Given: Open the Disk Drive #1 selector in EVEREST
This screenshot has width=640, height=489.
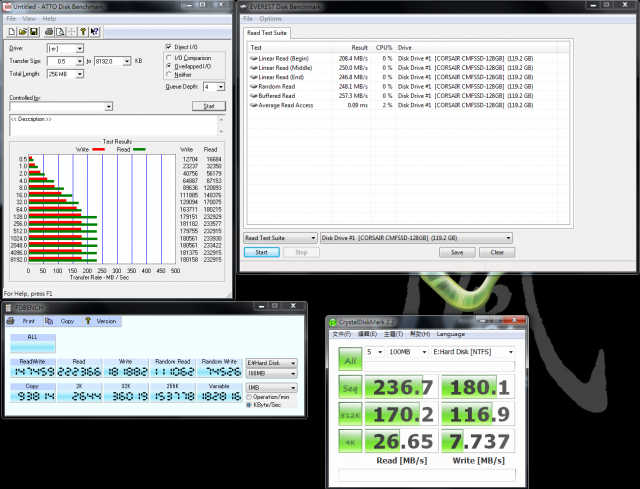Looking at the screenshot, I should 416,238.
